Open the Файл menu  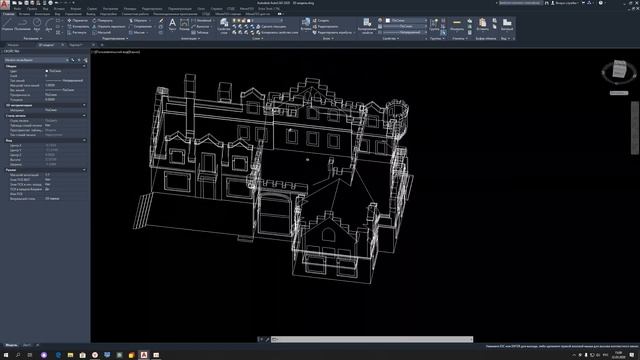tap(18, 9)
